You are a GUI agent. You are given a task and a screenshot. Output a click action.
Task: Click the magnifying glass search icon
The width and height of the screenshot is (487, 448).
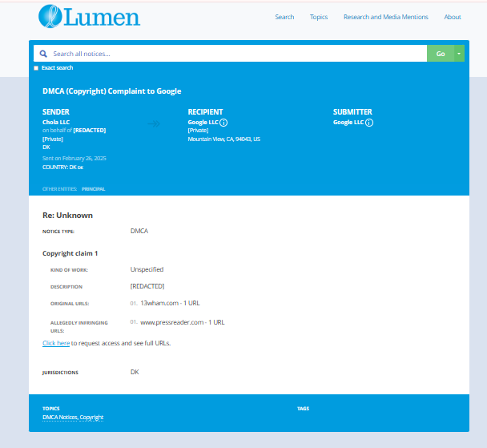point(43,54)
